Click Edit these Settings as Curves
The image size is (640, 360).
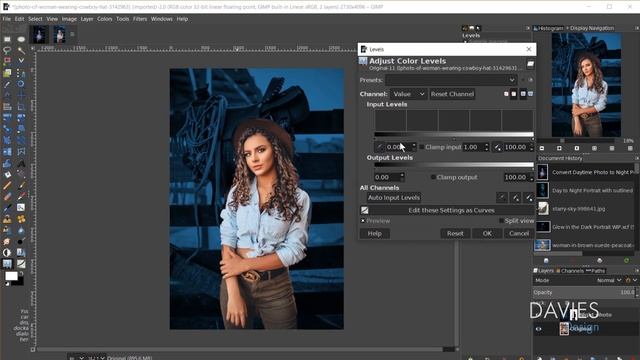[447, 211]
